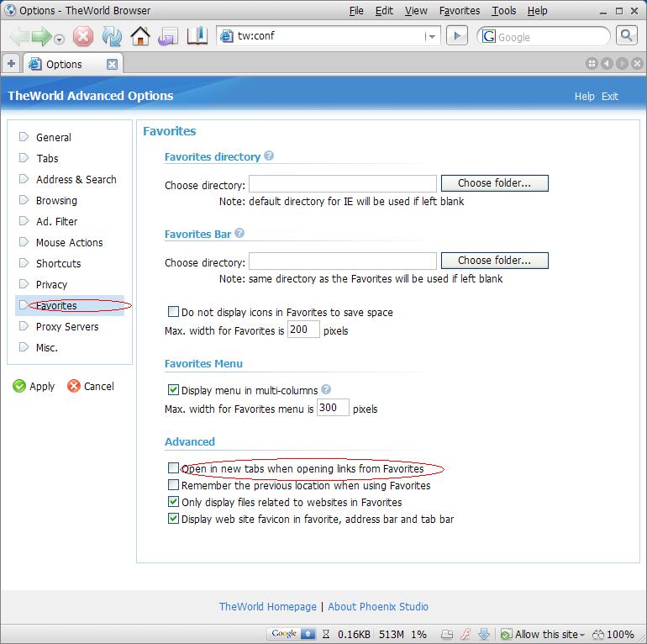647x644 pixels.
Task: Click the greyed Back arrow button
Action: coord(19,37)
